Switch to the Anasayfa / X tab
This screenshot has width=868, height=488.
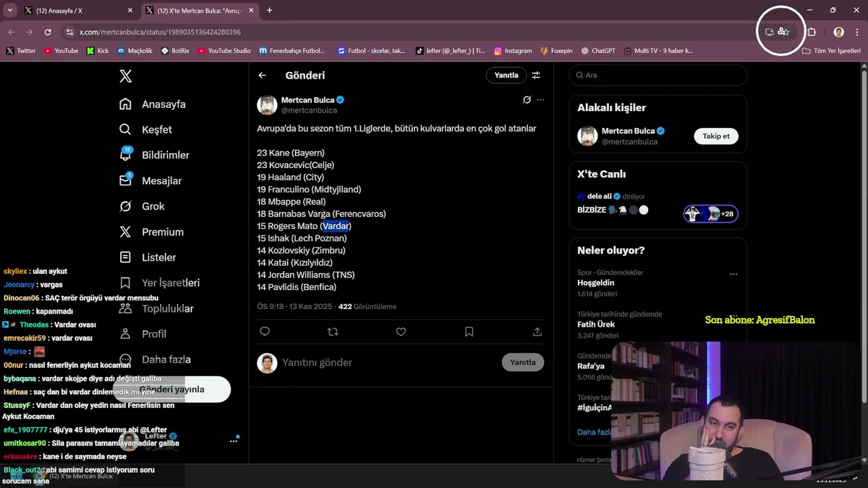coord(79,10)
